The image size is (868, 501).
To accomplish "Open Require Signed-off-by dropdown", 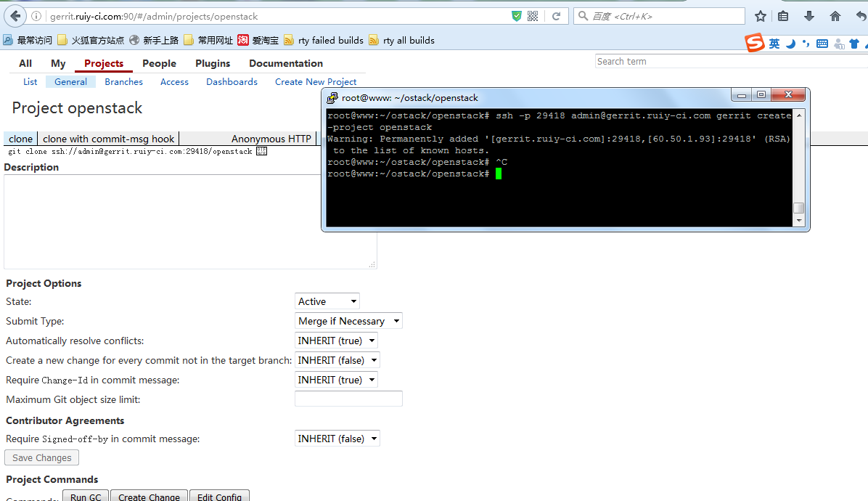I will tap(337, 439).
